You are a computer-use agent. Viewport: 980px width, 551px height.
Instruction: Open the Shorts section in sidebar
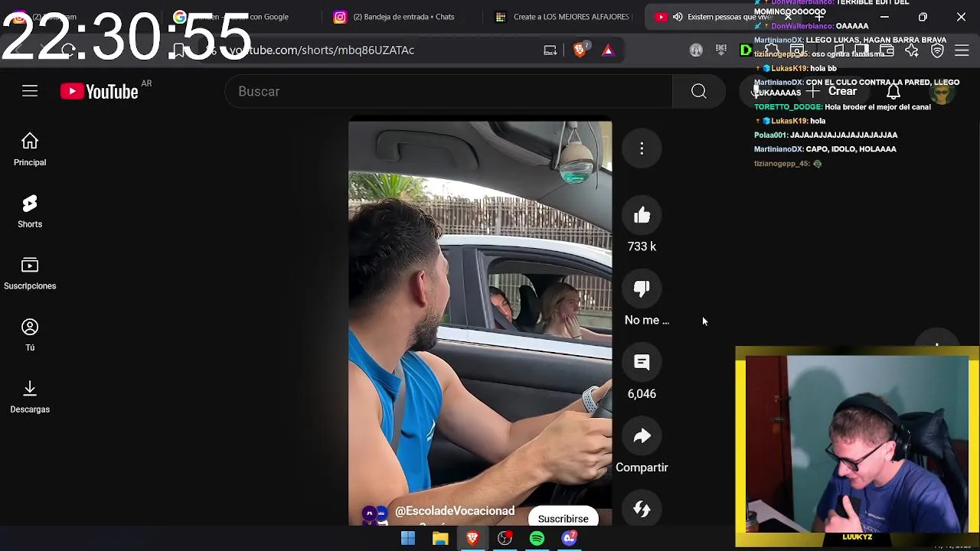click(30, 211)
